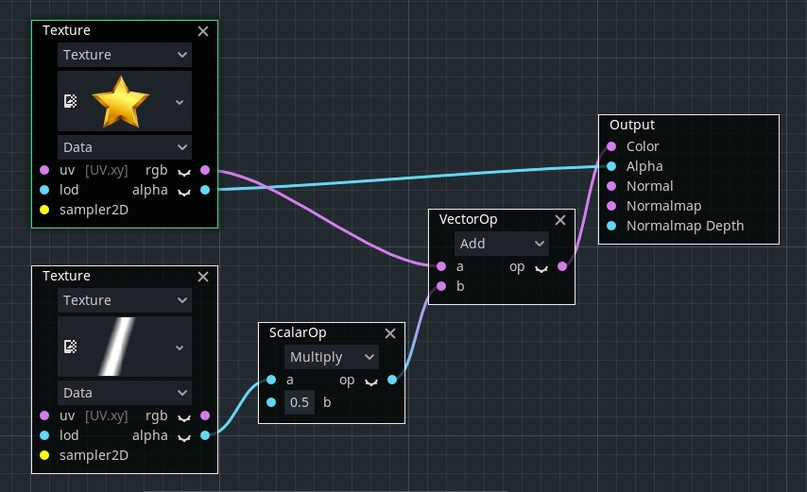The width and height of the screenshot is (807, 492).
Task: Click uv input port on stripe Texture node
Action: click(x=44, y=415)
